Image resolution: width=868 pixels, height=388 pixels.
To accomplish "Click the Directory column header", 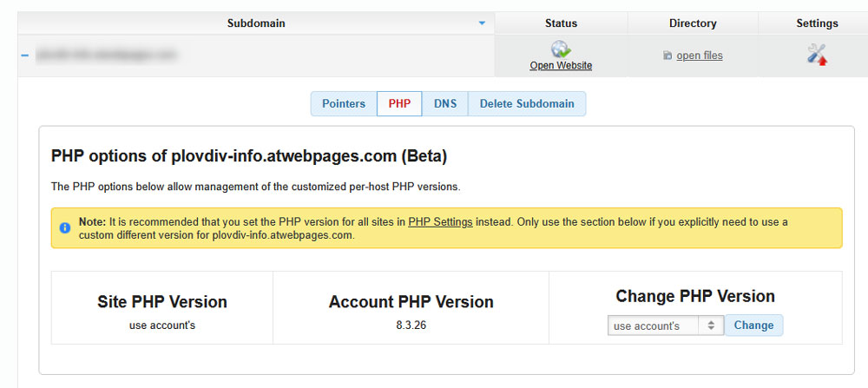I will pos(693,23).
